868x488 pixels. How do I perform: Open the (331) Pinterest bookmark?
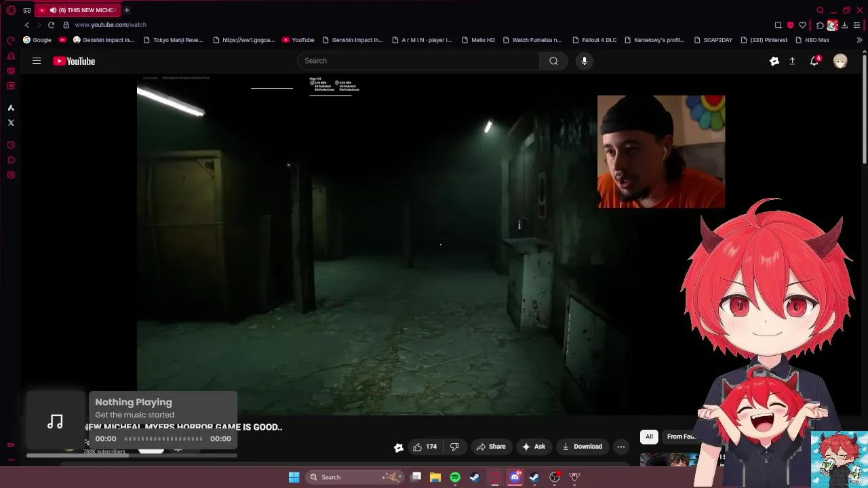point(764,40)
